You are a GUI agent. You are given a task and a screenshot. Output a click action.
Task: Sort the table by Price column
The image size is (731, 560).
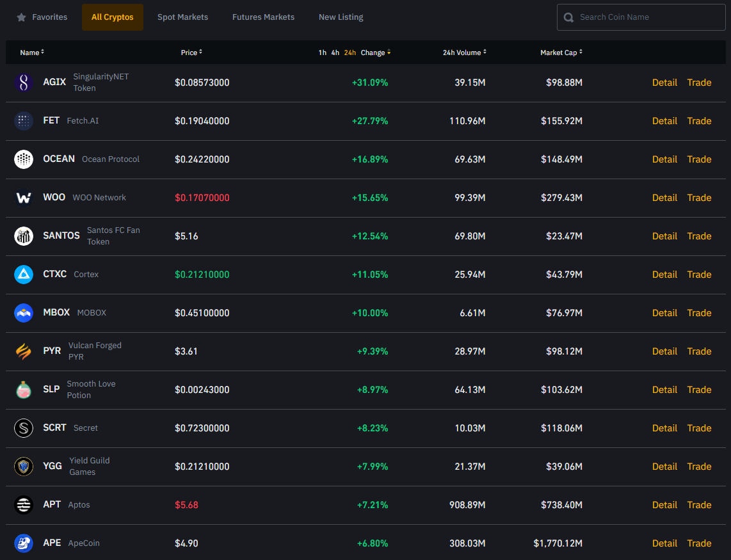tap(191, 52)
